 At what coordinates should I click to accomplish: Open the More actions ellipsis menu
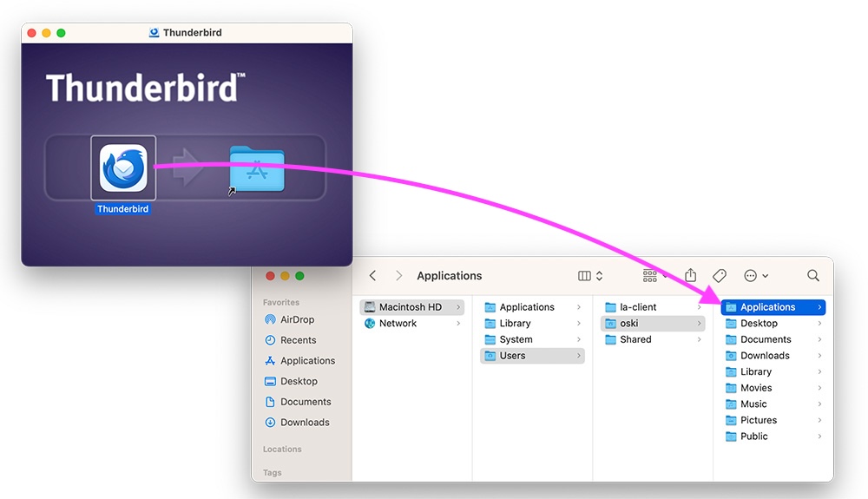(x=756, y=275)
